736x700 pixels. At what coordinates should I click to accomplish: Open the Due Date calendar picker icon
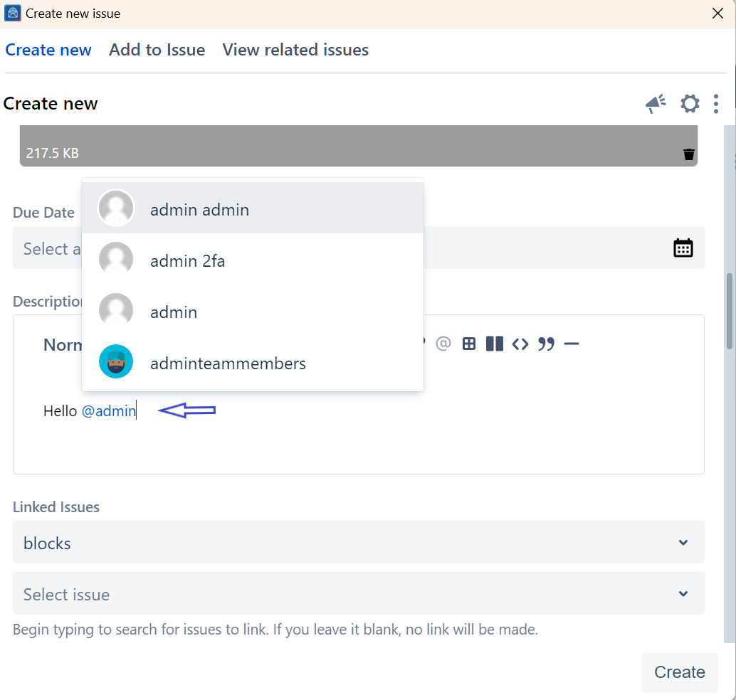tap(683, 248)
